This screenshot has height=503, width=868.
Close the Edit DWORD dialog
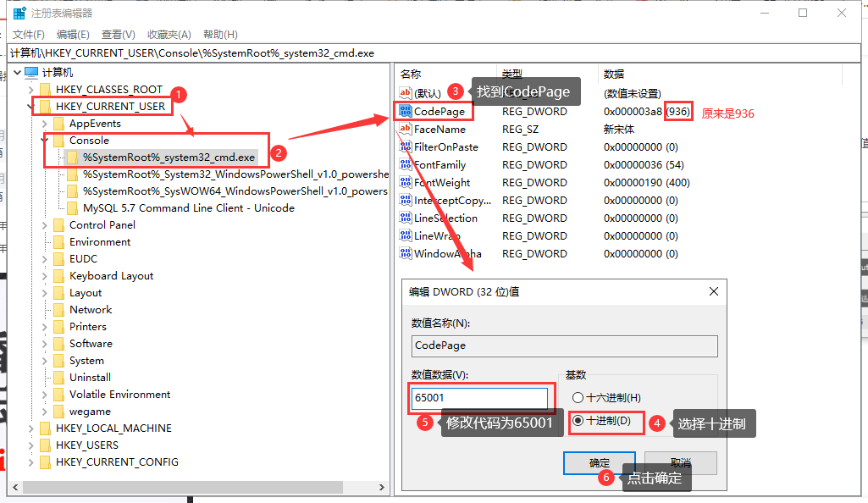pos(713,291)
